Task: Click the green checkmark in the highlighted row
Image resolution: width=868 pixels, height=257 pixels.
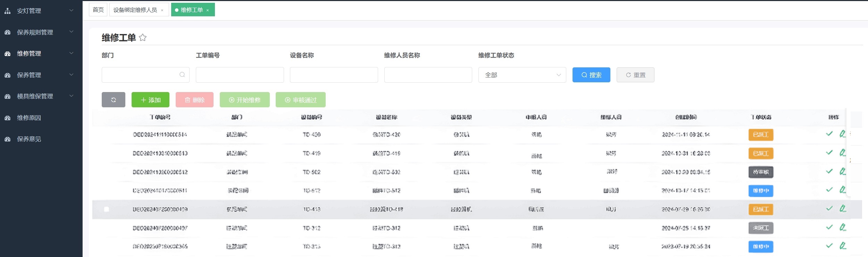Action: click(829, 208)
